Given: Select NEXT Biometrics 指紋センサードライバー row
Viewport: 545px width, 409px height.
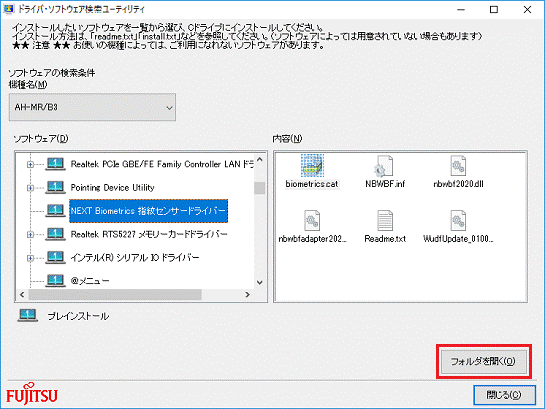Looking at the screenshot, I should 148,211.
